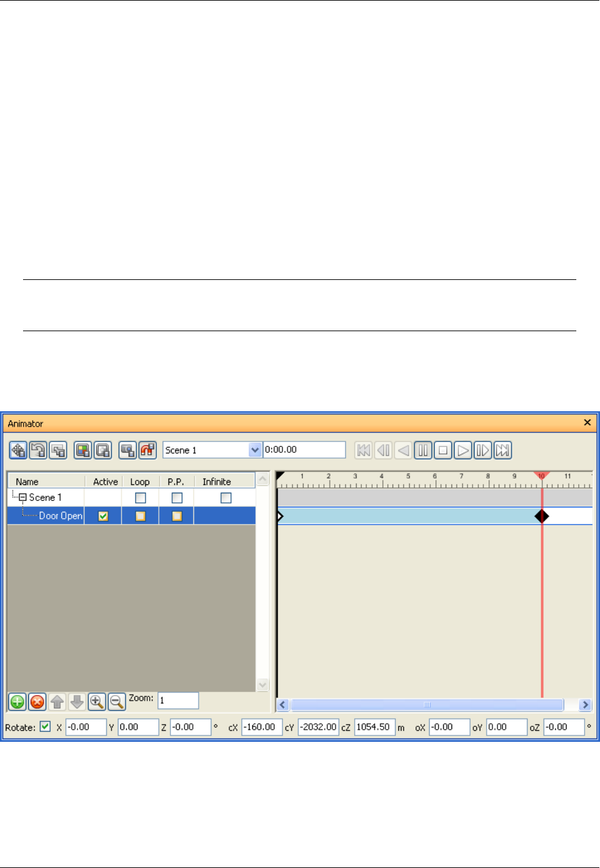Click the oZ orientation input field
This screenshot has width=600, height=868.
pyautogui.click(x=564, y=727)
